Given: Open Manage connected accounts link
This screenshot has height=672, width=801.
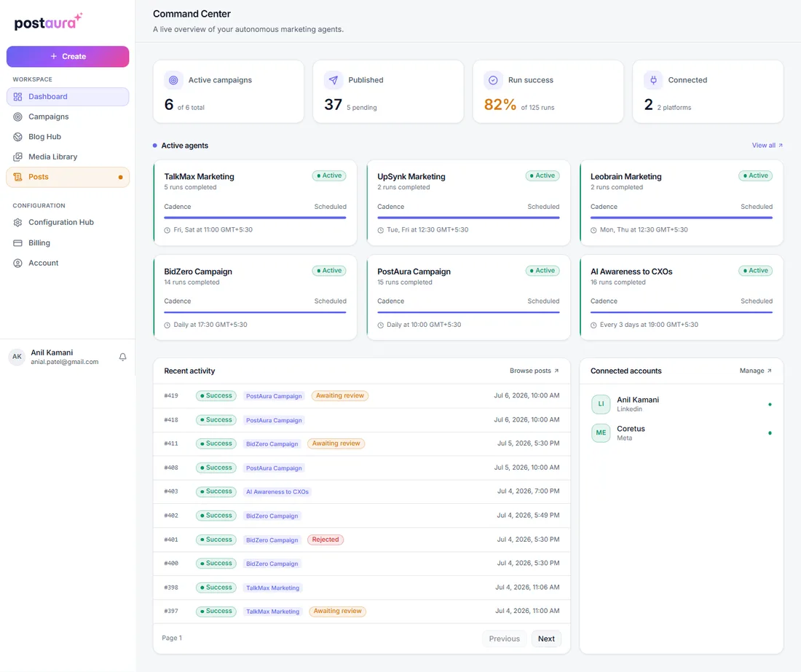Looking at the screenshot, I should 756,371.
